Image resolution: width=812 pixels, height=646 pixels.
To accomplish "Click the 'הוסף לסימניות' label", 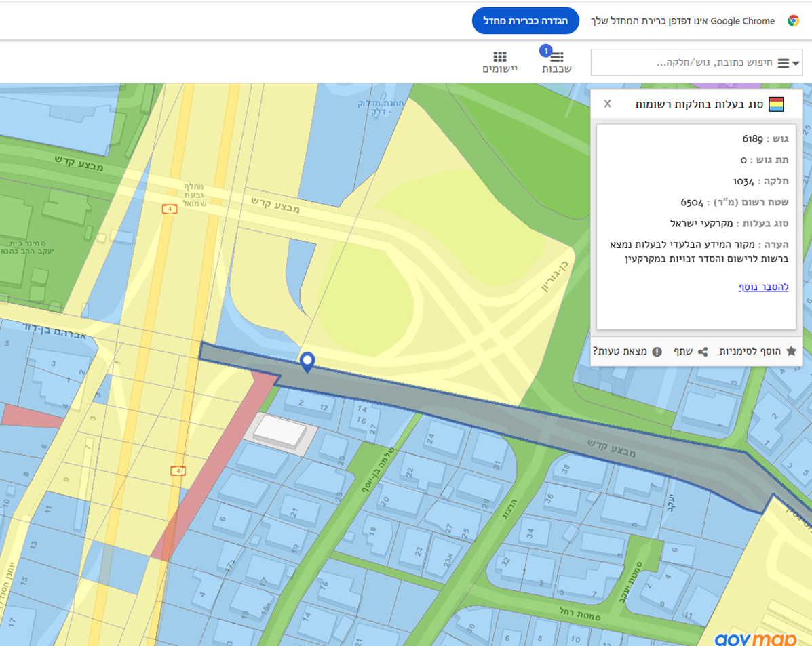I will (750, 351).
